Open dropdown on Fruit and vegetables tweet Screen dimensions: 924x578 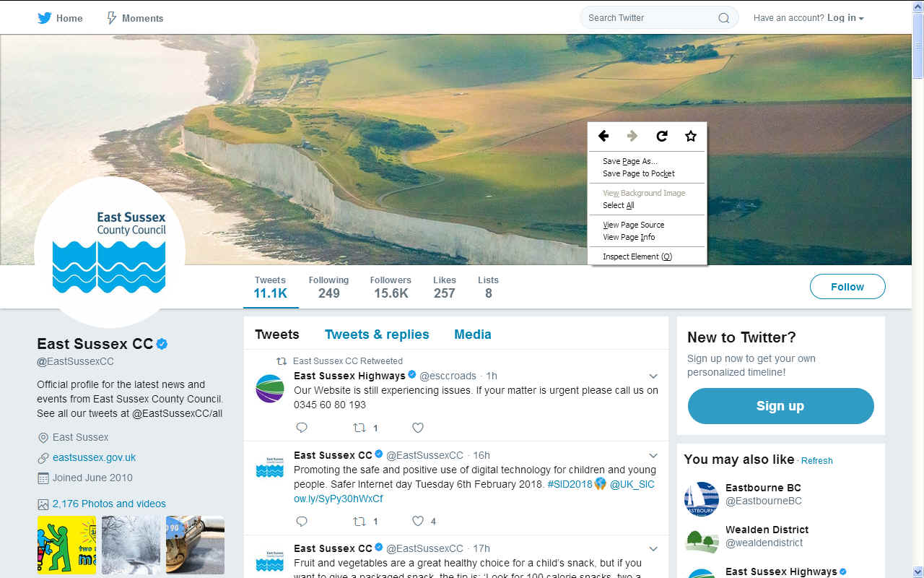pos(653,549)
